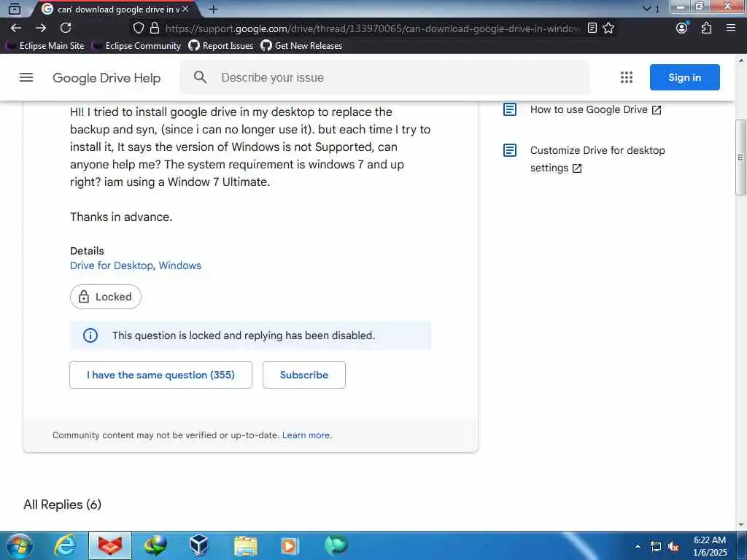Open the media player taskbar icon
The image size is (747, 560).
(x=290, y=545)
